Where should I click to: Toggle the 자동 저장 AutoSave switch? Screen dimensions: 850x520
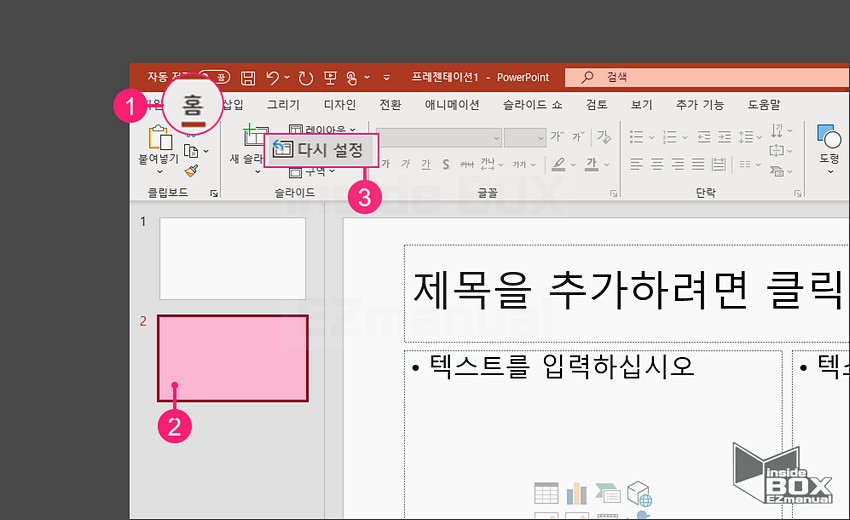click(x=214, y=78)
